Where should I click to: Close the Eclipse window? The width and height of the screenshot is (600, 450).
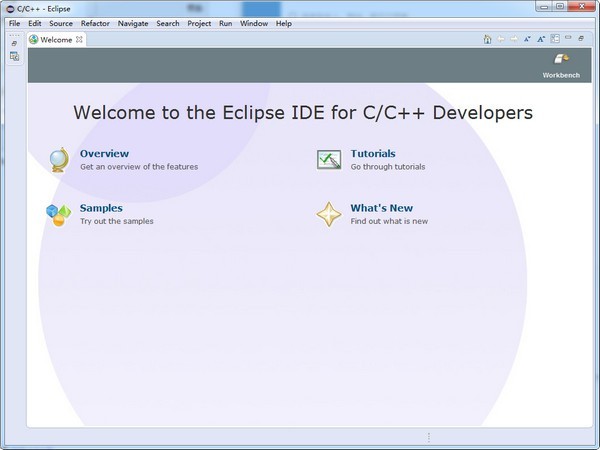point(581,7)
